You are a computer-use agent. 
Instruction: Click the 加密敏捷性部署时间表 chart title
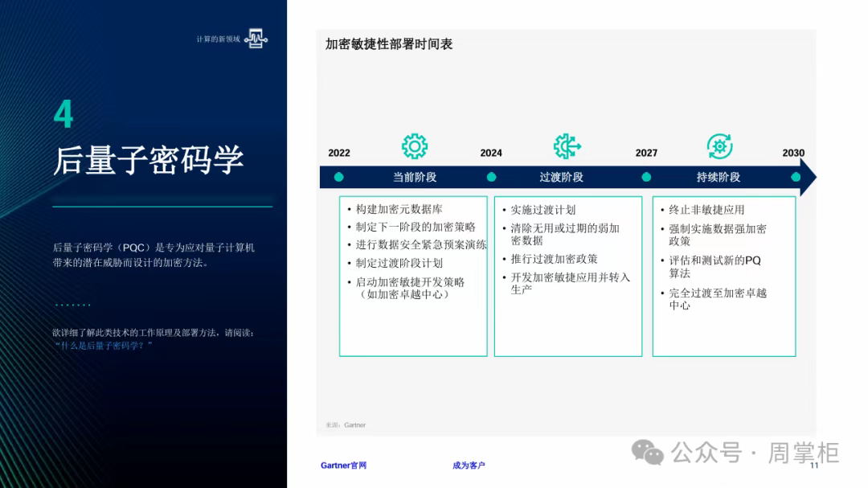click(389, 44)
